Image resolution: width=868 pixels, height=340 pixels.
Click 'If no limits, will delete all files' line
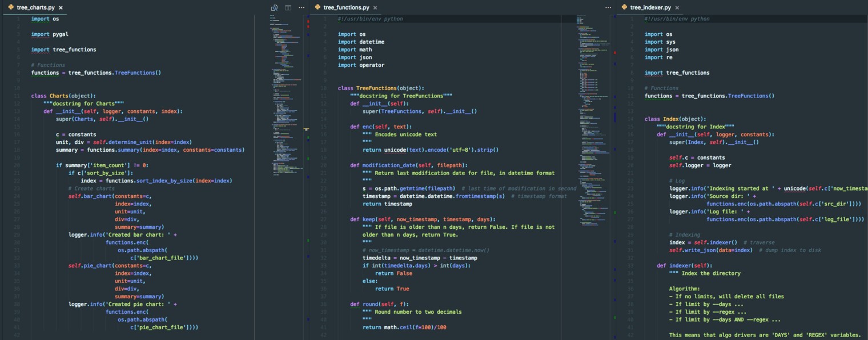(726, 296)
